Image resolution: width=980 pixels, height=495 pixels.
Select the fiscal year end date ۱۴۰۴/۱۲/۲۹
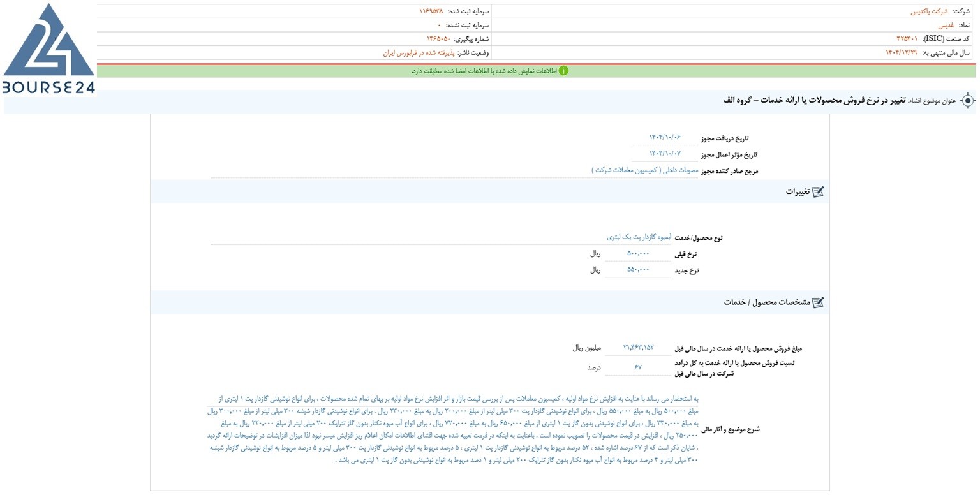[x=902, y=53]
